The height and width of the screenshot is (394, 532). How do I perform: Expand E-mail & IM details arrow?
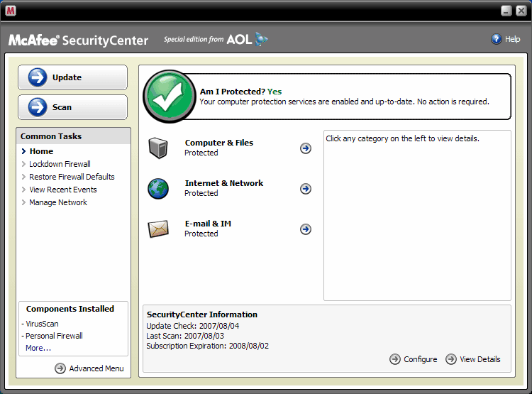[306, 229]
